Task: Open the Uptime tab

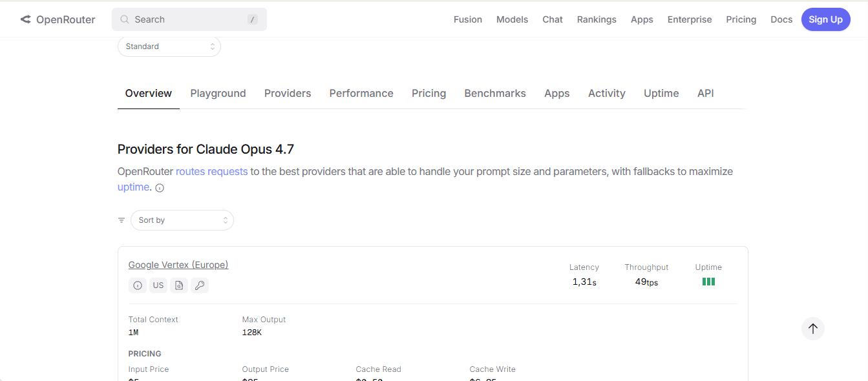Action: tap(661, 93)
